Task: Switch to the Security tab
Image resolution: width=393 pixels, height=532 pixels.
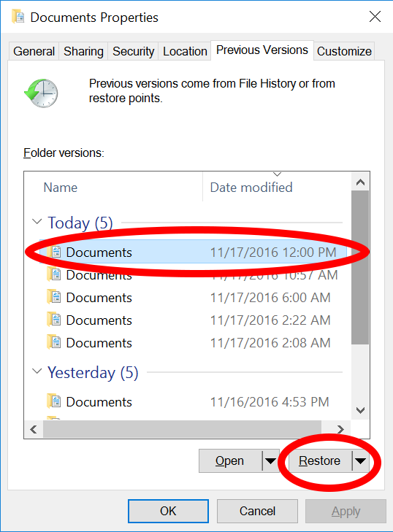Action: (133, 52)
